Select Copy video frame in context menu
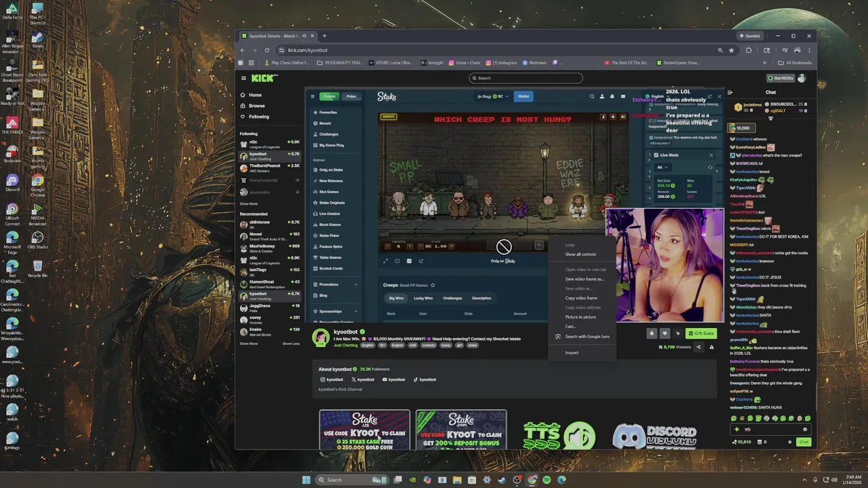868x488 pixels. click(581, 298)
